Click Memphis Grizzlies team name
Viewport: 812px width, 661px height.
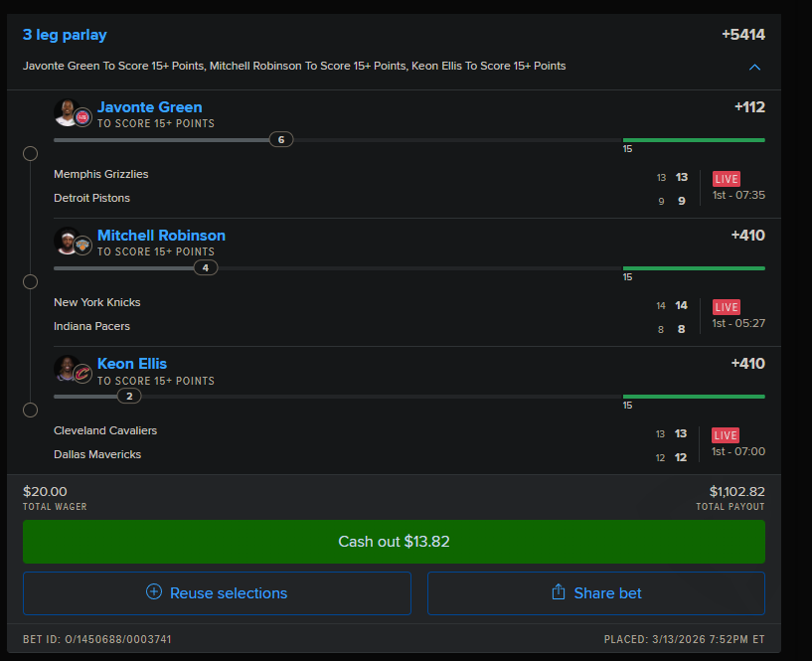click(101, 175)
